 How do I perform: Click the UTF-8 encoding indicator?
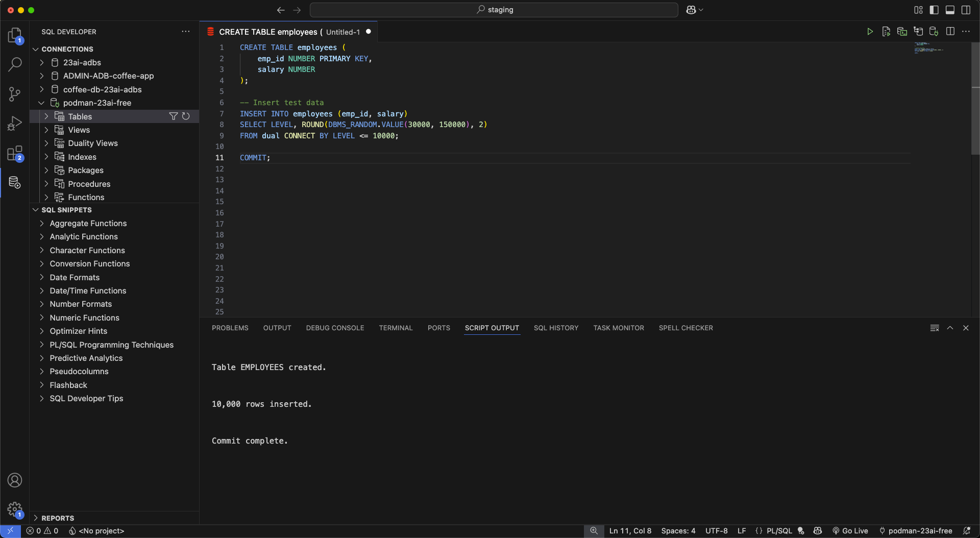(x=716, y=531)
